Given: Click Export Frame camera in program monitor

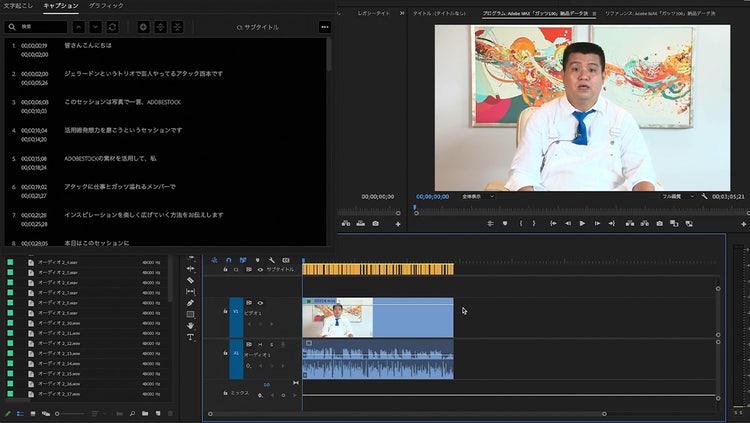Looking at the screenshot, I should tap(660, 223).
